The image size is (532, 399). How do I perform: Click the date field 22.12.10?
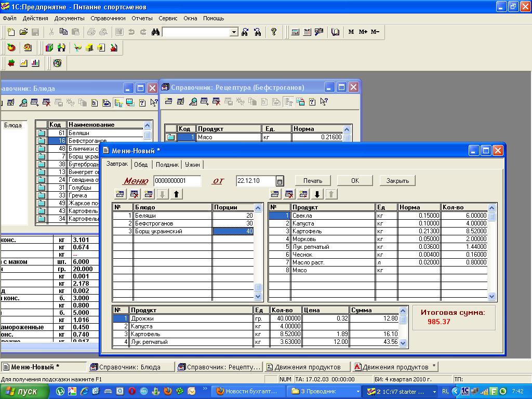coord(256,181)
